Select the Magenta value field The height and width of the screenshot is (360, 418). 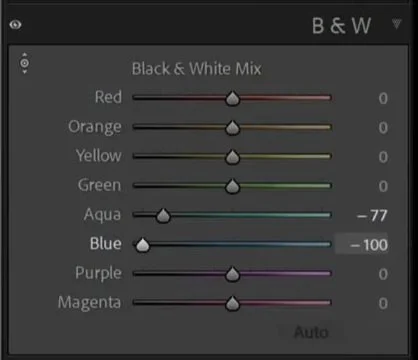(x=383, y=304)
